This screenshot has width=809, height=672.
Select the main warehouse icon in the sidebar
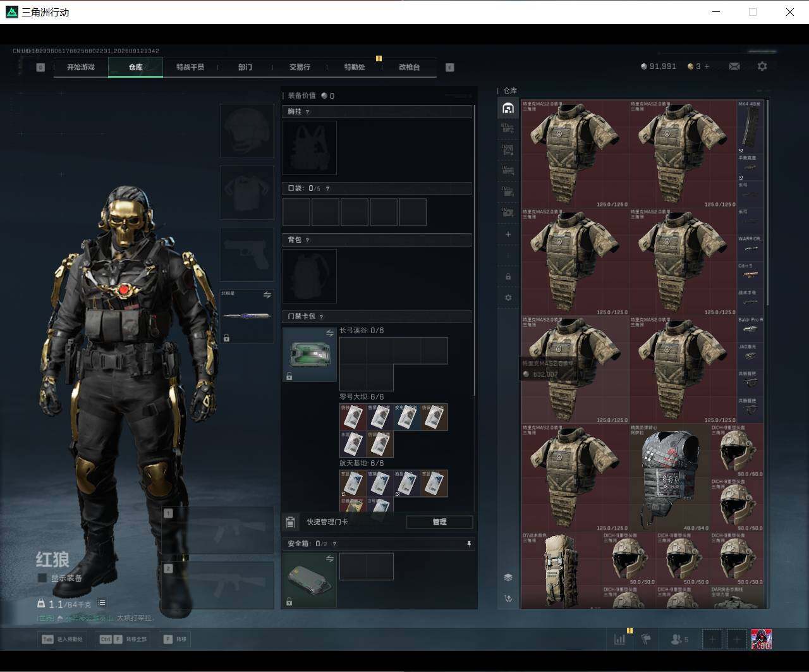point(508,108)
